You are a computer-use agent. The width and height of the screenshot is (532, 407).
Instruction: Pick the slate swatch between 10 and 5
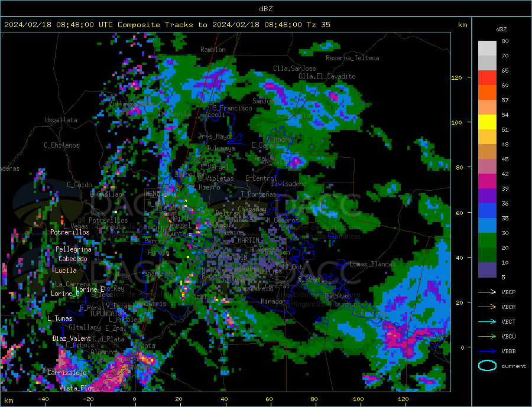pyautogui.click(x=487, y=270)
